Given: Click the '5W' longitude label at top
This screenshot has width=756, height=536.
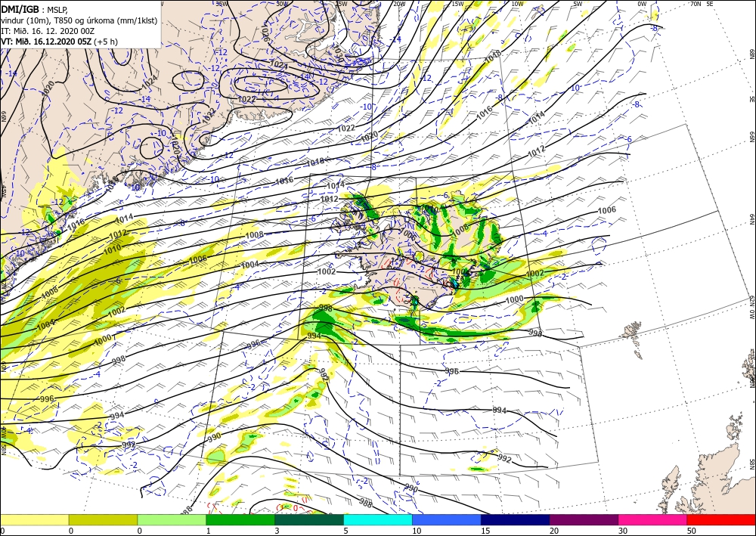Looking at the screenshot, I should (x=578, y=4).
